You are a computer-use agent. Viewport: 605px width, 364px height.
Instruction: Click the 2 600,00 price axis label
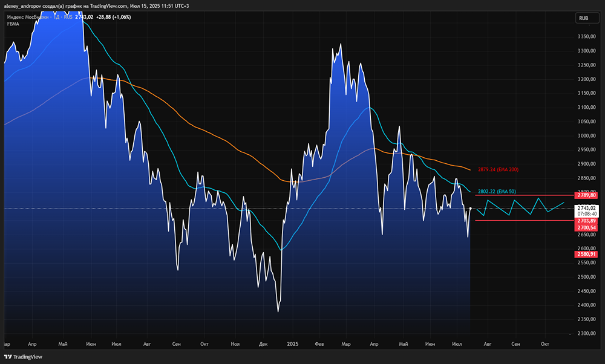586,249
